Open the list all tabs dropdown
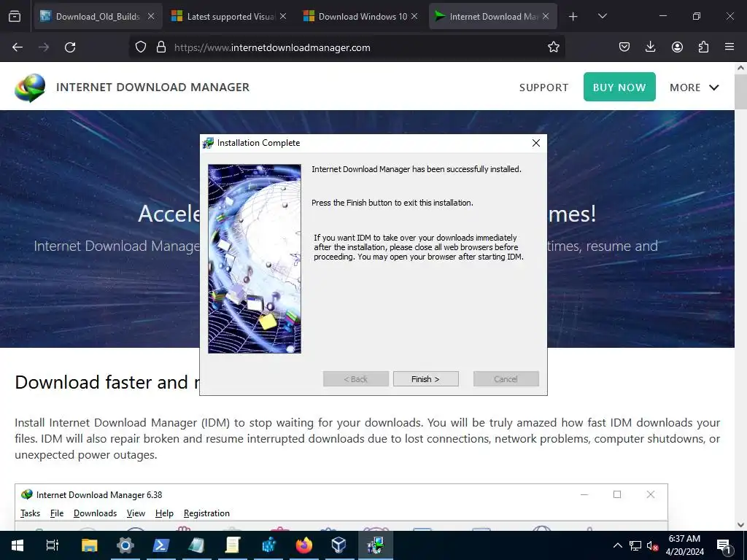747x560 pixels. pos(602,17)
